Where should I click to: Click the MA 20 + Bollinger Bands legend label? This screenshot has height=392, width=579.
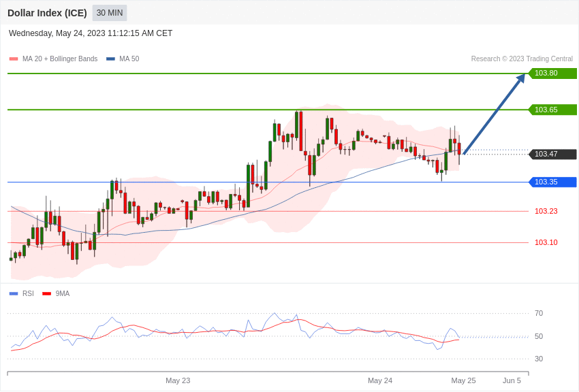coord(60,59)
